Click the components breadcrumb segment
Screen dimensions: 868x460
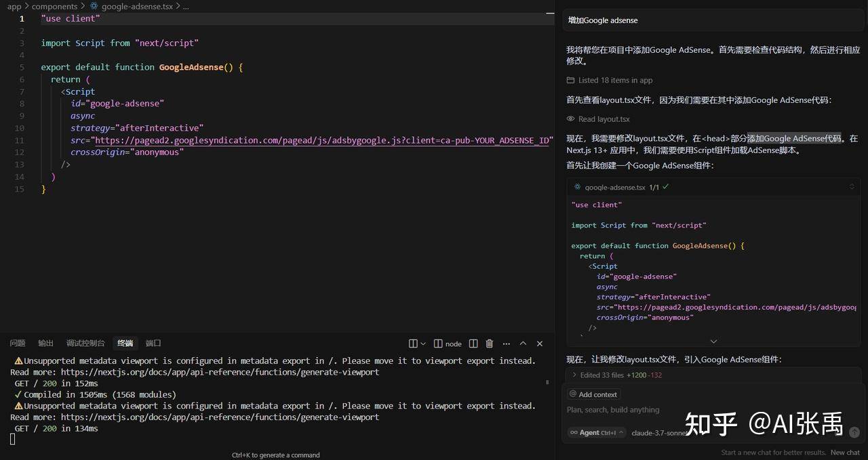(54, 6)
